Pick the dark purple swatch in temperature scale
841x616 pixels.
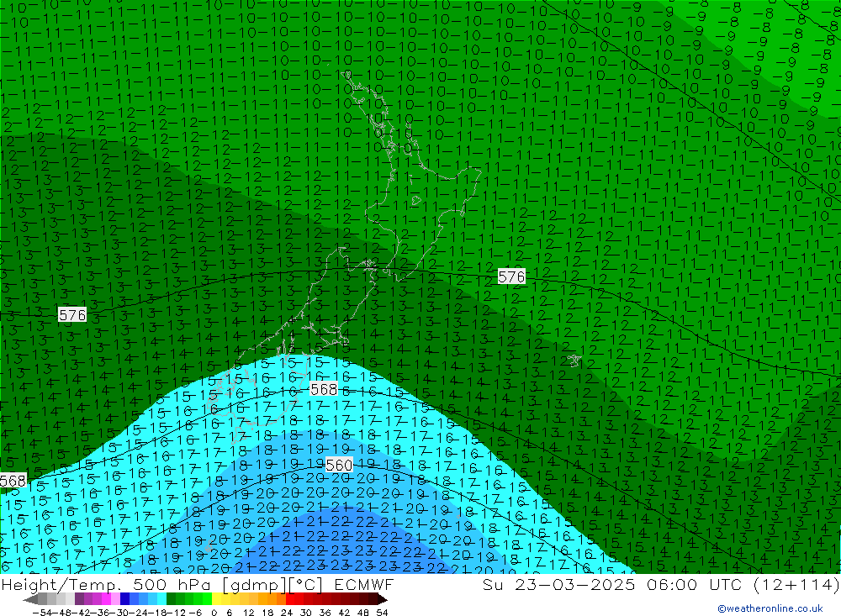(79, 599)
